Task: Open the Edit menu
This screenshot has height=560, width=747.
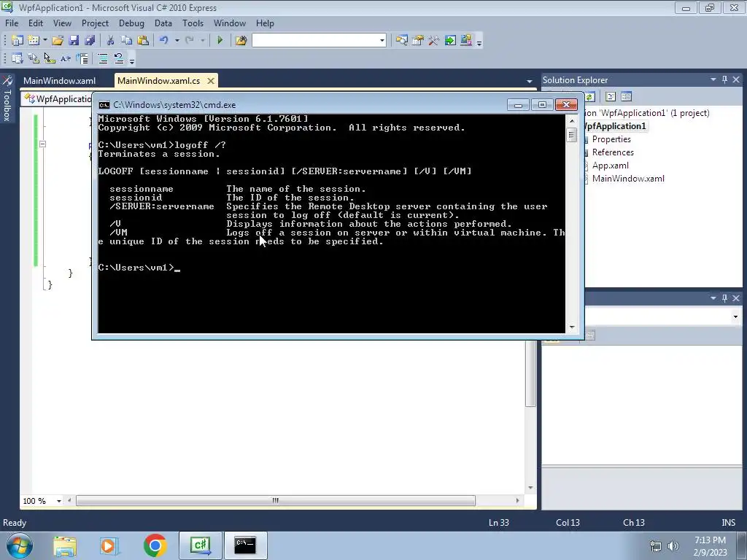Action: click(x=36, y=23)
